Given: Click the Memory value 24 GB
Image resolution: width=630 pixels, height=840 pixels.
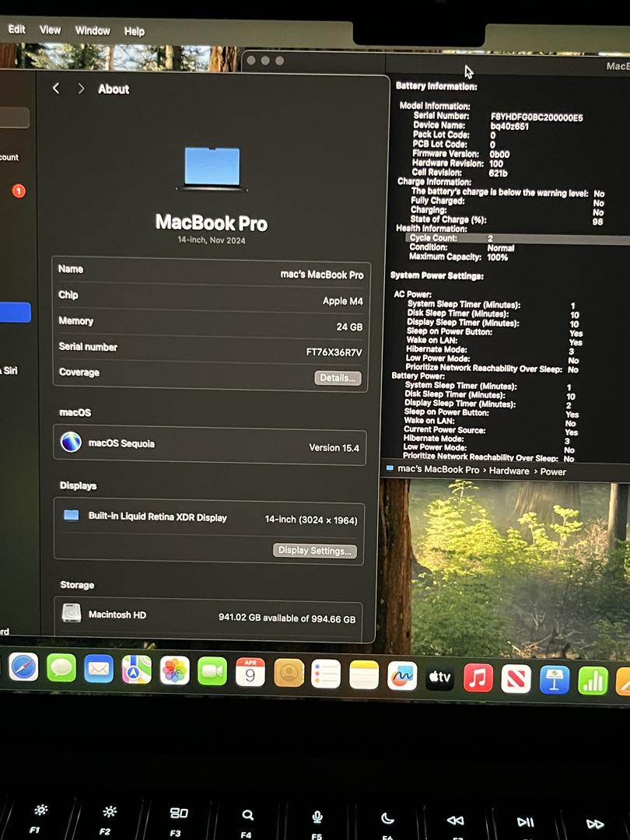Looking at the screenshot, I should coord(349,327).
